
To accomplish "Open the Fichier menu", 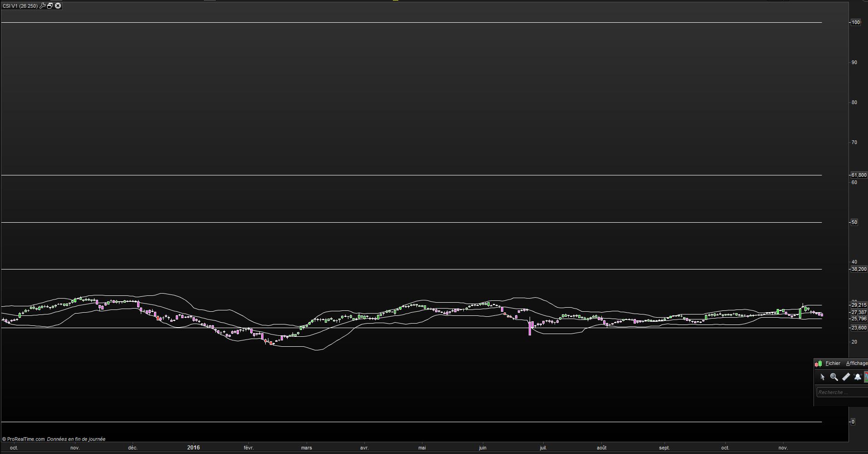I will click(x=833, y=363).
